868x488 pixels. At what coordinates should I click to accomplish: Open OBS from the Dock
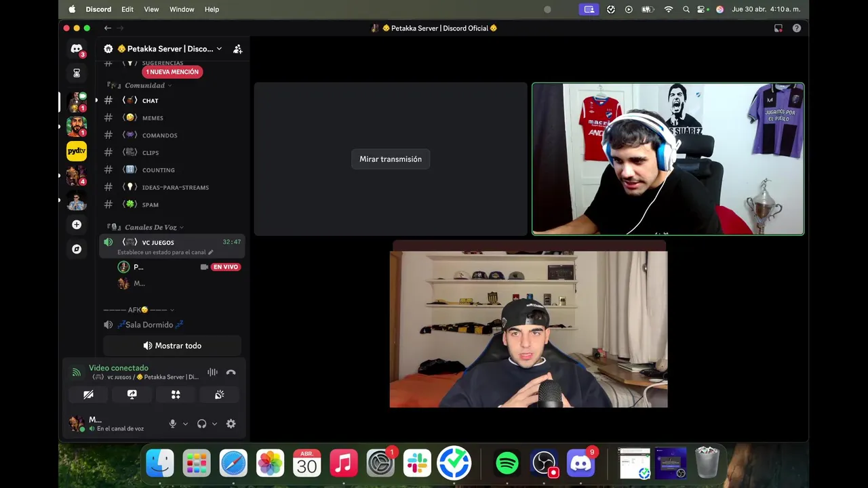click(544, 464)
